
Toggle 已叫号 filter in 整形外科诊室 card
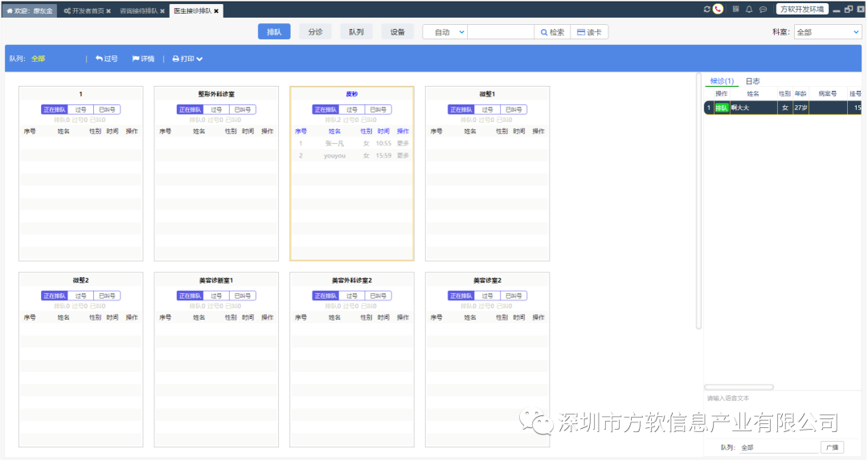[243, 109]
